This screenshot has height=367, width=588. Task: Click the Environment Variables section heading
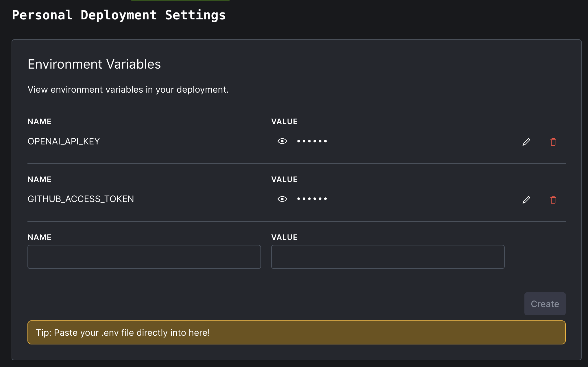pos(94,64)
